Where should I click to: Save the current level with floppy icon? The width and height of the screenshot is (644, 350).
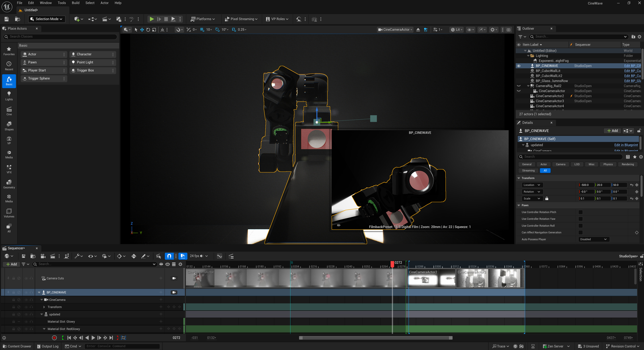(7, 19)
